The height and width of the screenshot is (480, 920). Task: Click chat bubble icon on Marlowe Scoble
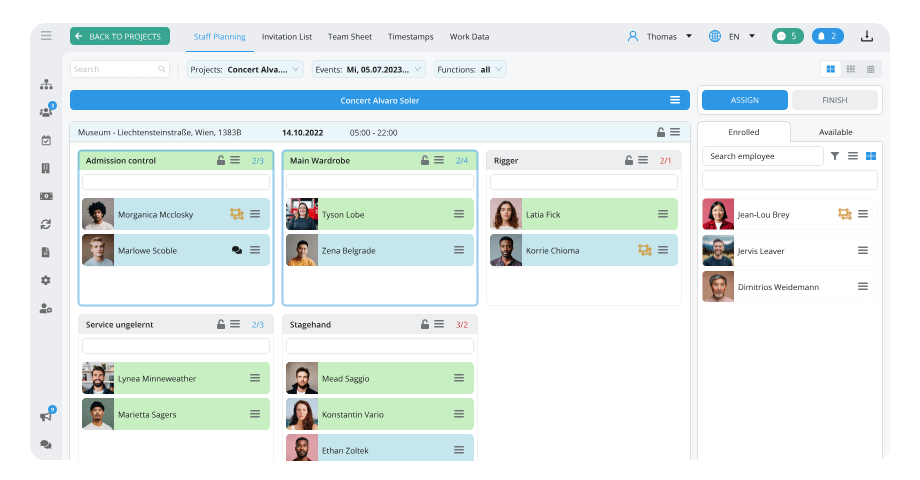[237, 250]
